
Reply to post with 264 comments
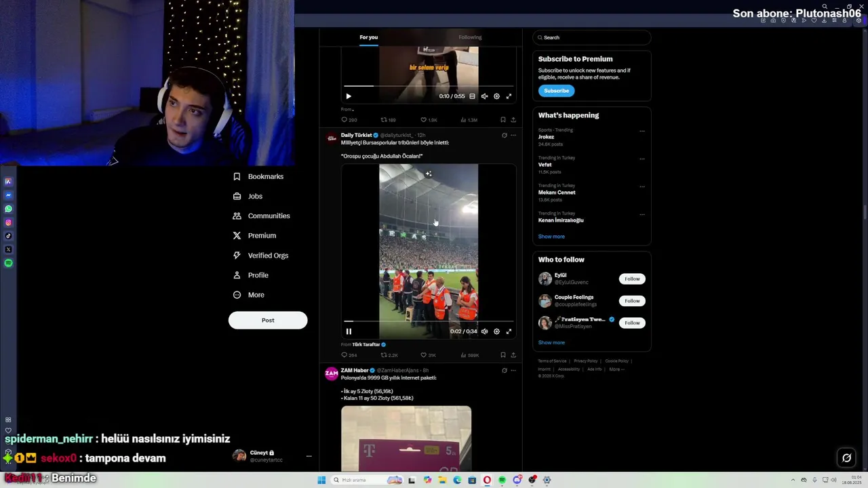pos(349,355)
